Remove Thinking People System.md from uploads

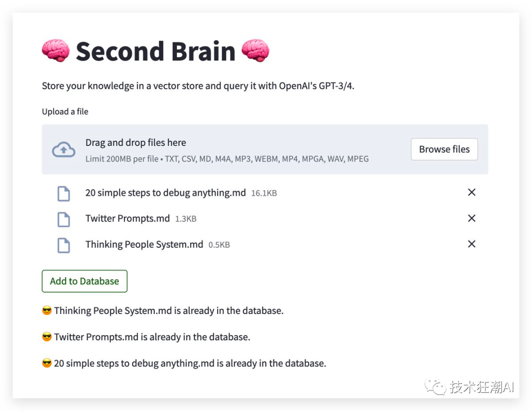coord(471,244)
